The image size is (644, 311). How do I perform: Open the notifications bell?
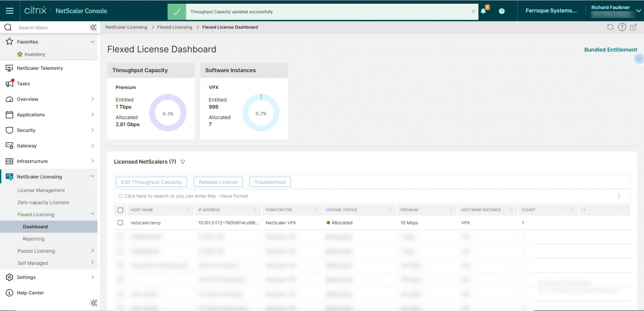tap(484, 11)
